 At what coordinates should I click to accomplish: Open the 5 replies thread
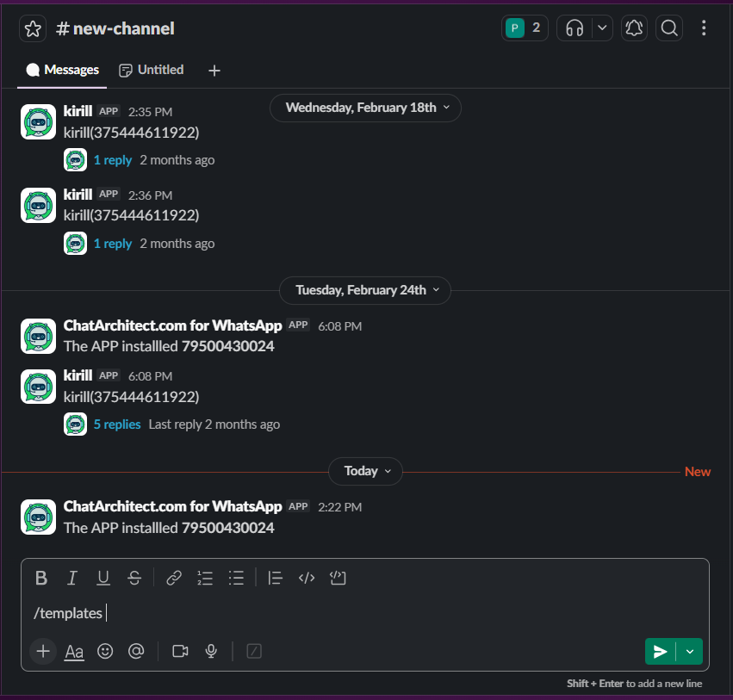(x=117, y=424)
